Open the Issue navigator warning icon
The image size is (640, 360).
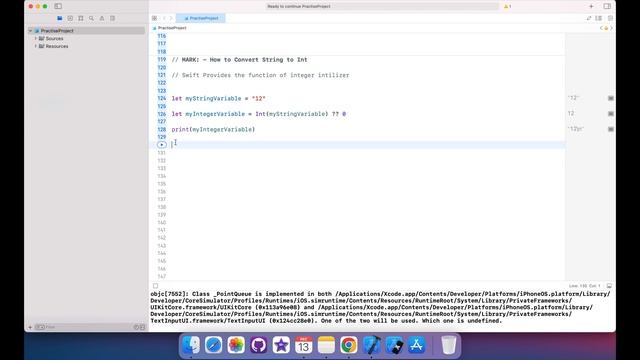(102, 18)
